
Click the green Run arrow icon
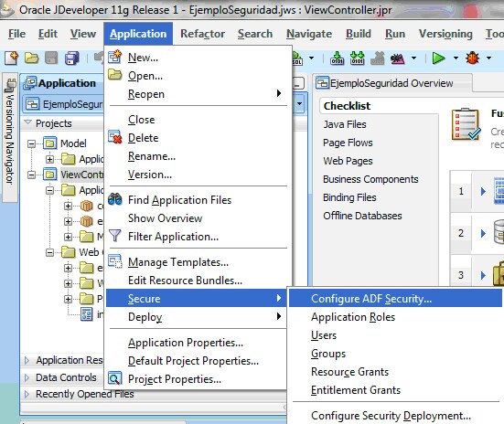click(x=438, y=58)
